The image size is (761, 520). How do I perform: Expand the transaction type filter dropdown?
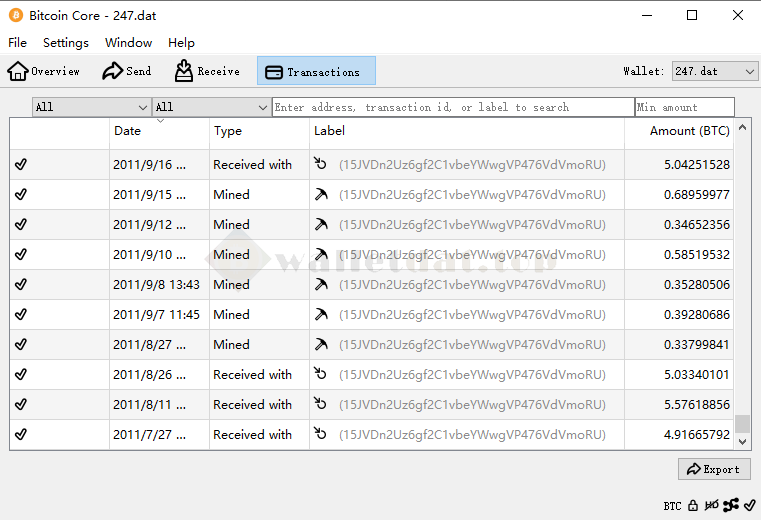click(211, 107)
